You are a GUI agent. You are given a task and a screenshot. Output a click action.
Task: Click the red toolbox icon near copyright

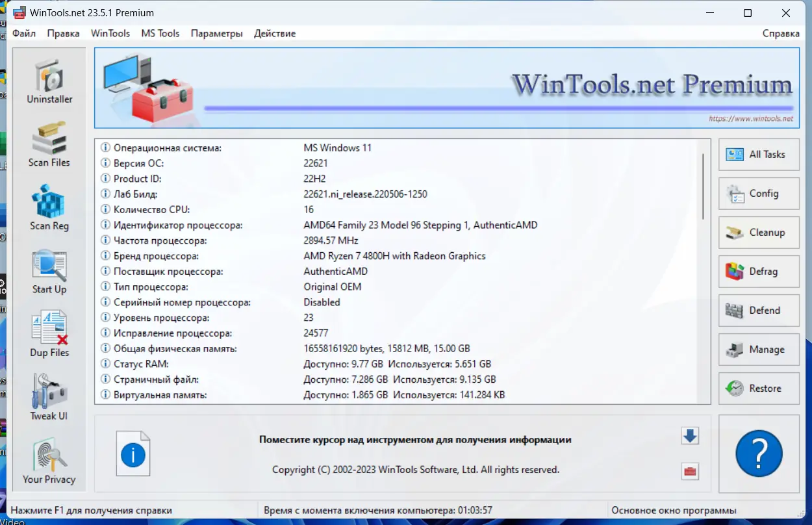(x=690, y=472)
